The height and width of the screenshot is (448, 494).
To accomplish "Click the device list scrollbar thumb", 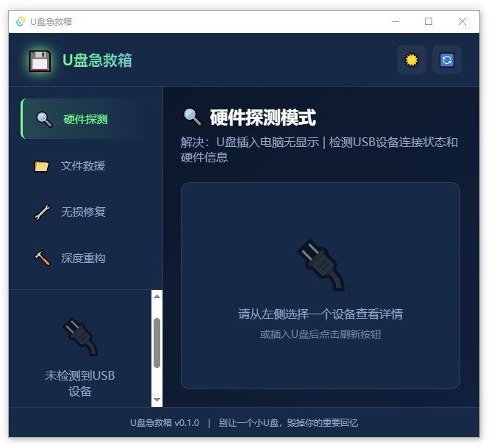I will tap(157, 342).
